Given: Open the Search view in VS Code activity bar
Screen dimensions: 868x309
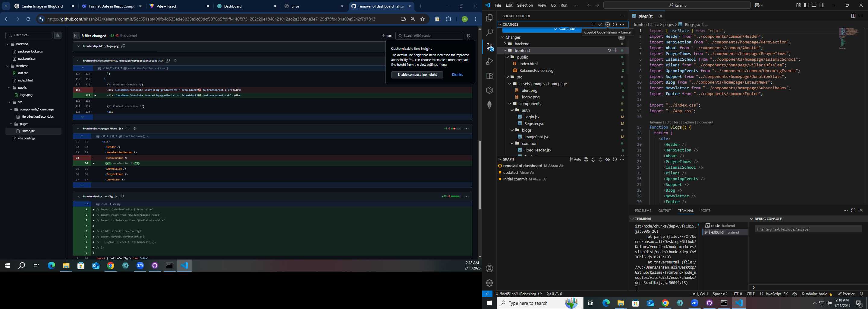Looking at the screenshot, I should tap(489, 32).
